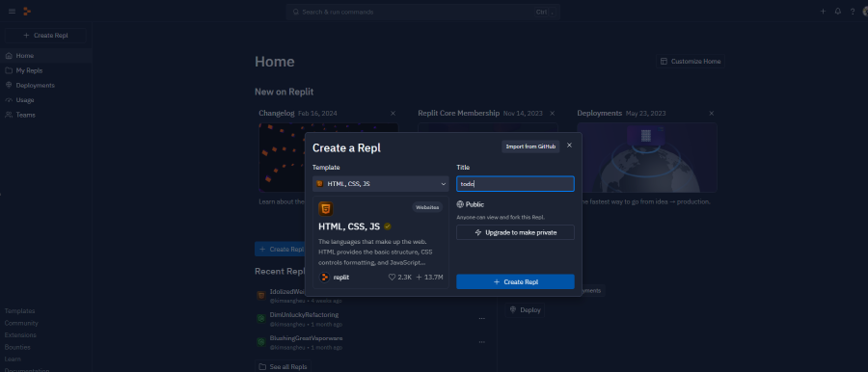Dismiss the Deployments news card
Screen dimensions: 868x372
pyautogui.click(x=712, y=114)
